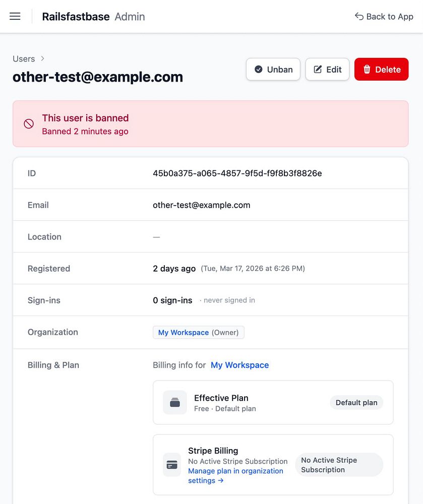Click the breadcrumb chevron after Users
This screenshot has height=504, width=423.
coord(43,59)
